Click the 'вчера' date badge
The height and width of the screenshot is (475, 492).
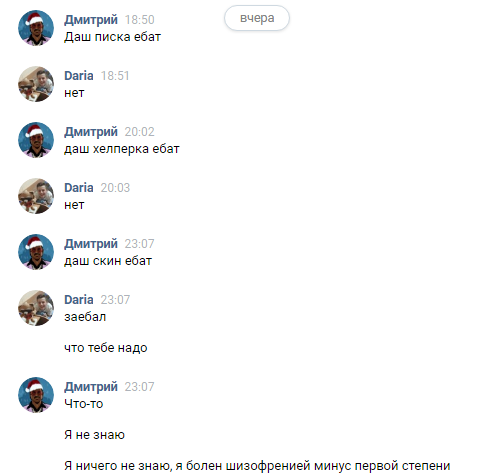click(x=257, y=18)
